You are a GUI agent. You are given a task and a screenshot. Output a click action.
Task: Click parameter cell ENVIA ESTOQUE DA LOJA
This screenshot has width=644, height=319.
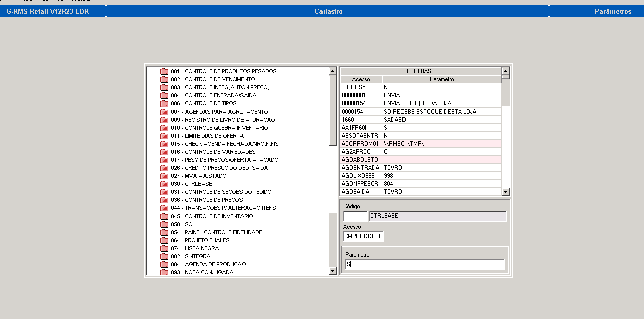point(442,103)
